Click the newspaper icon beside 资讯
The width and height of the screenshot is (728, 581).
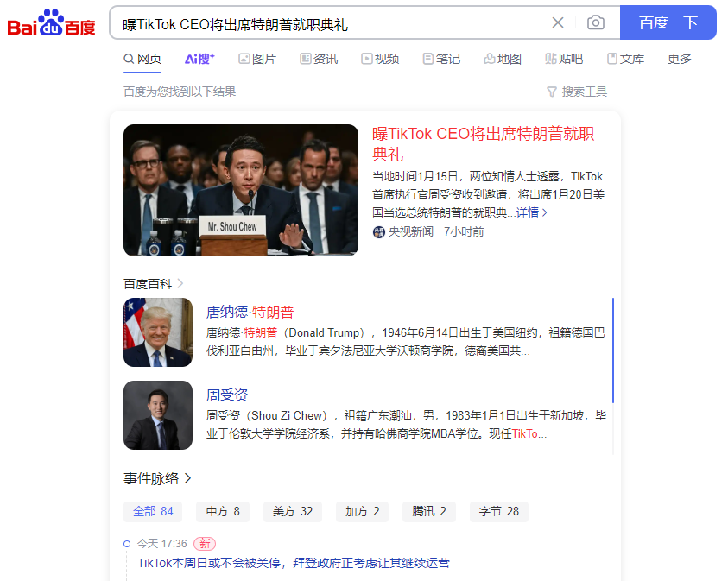pos(305,59)
